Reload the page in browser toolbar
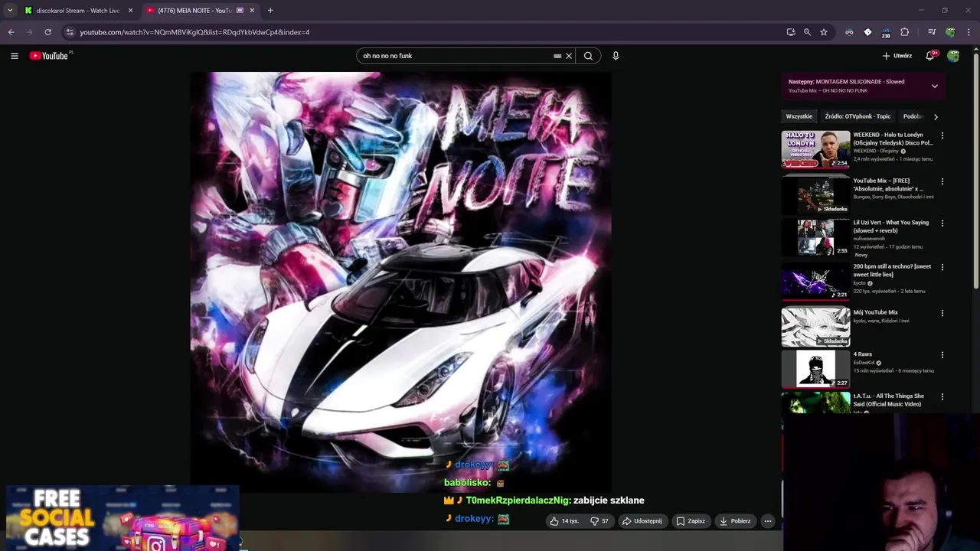980x551 pixels. tap(47, 32)
